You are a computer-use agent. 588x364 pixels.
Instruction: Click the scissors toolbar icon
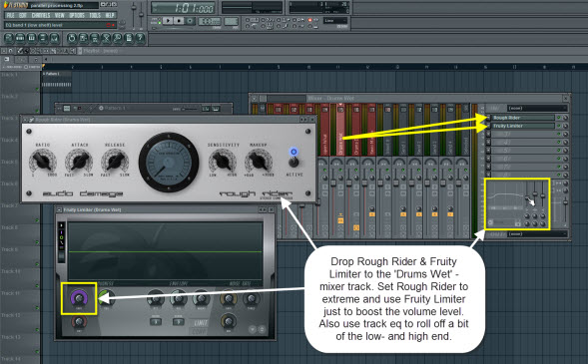[106, 38]
